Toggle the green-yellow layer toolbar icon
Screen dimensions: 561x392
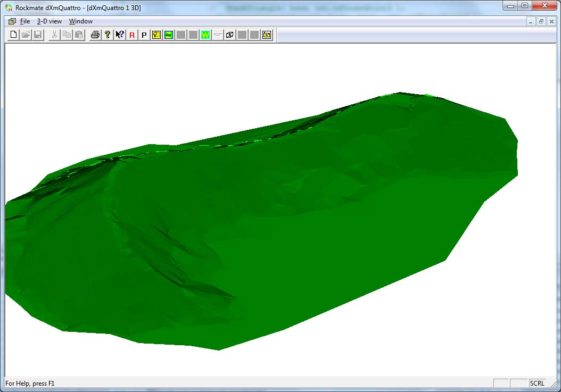point(168,35)
